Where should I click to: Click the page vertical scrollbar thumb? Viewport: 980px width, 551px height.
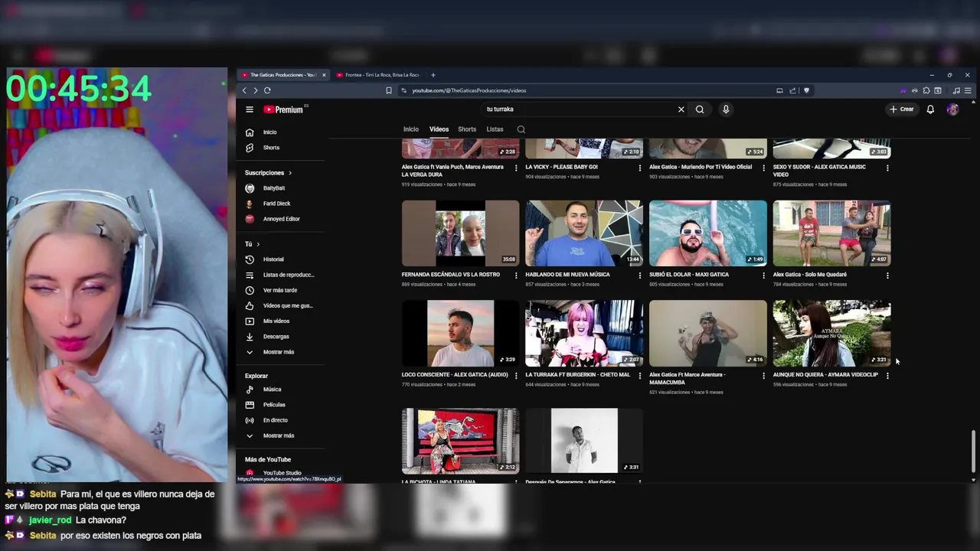click(973, 452)
